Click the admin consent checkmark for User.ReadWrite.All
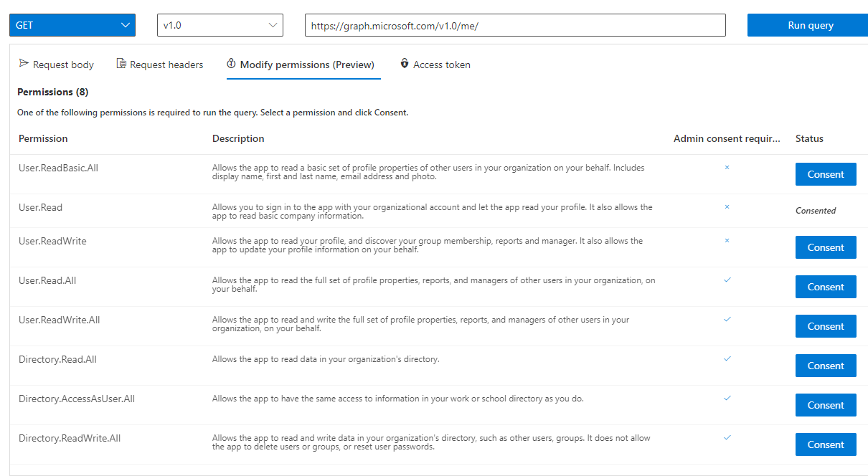The width and height of the screenshot is (868, 476). (727, 319)
